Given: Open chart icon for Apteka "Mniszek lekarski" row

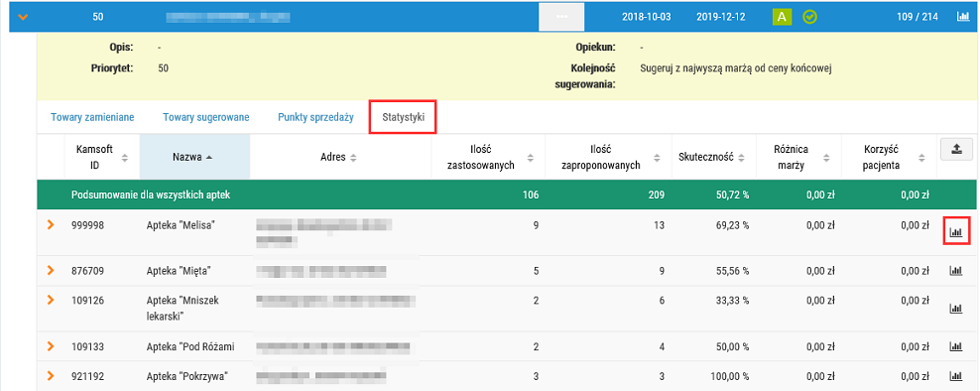Looking at the screenshot, I should tap(955, 309).
